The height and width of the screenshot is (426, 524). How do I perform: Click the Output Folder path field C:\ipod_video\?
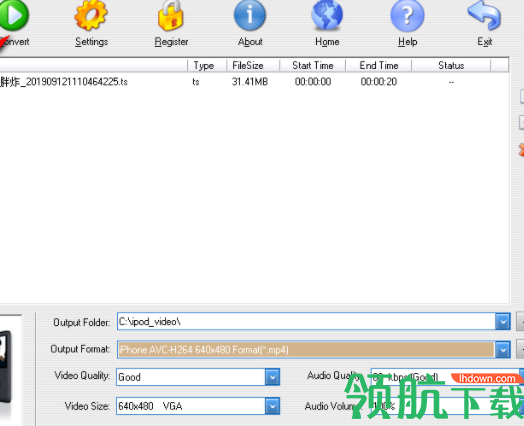tap(306, 321)
